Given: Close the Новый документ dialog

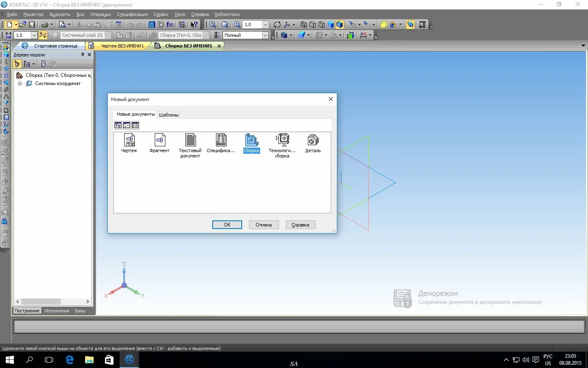Looking at the screenshot, I should [331, 99].
